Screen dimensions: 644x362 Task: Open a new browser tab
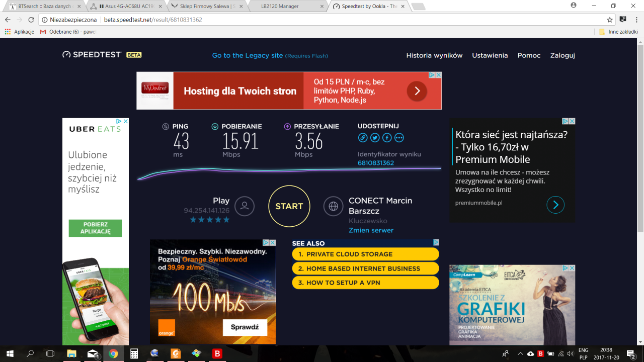point(419,7)
